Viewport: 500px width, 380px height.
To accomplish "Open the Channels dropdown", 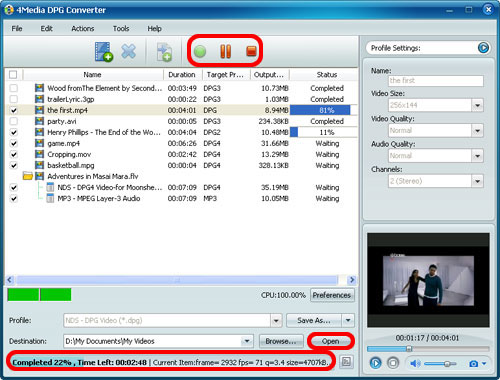I will point(477,181).
